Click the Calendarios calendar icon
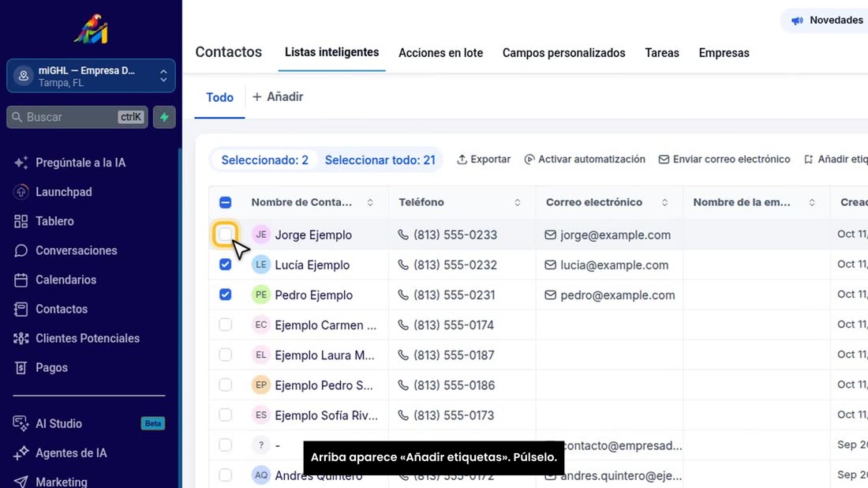The width and height of the screenshot is (868, 488). [21, 280]
